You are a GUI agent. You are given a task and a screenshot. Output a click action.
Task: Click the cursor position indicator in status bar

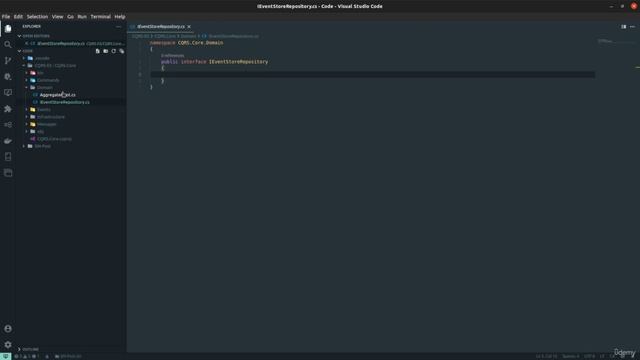pos(547,356)
